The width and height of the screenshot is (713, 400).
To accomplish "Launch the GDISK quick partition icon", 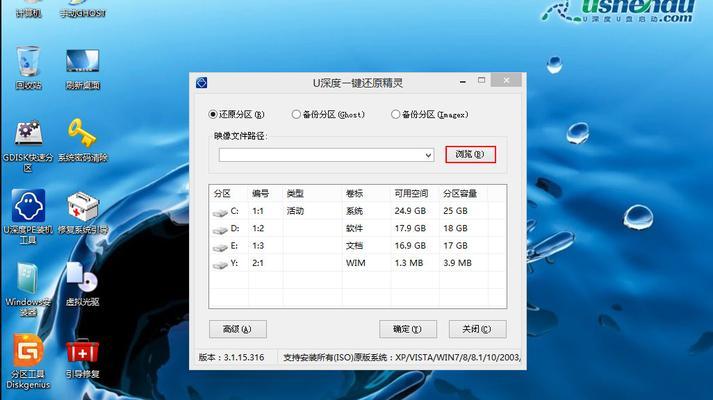I will pyautogui.click(x=28, y=134).
